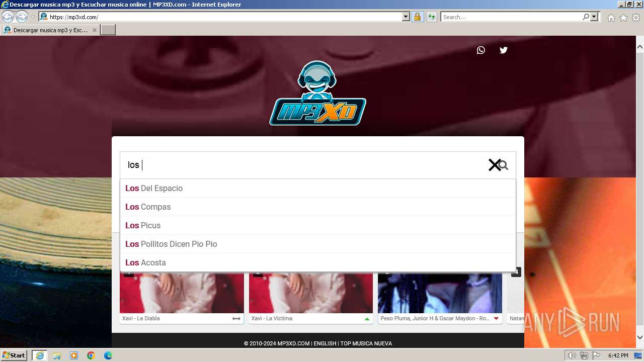Viewport: 644px width, 362px height.
Task: Click page scrollbar up arrow
Action: 640,47
